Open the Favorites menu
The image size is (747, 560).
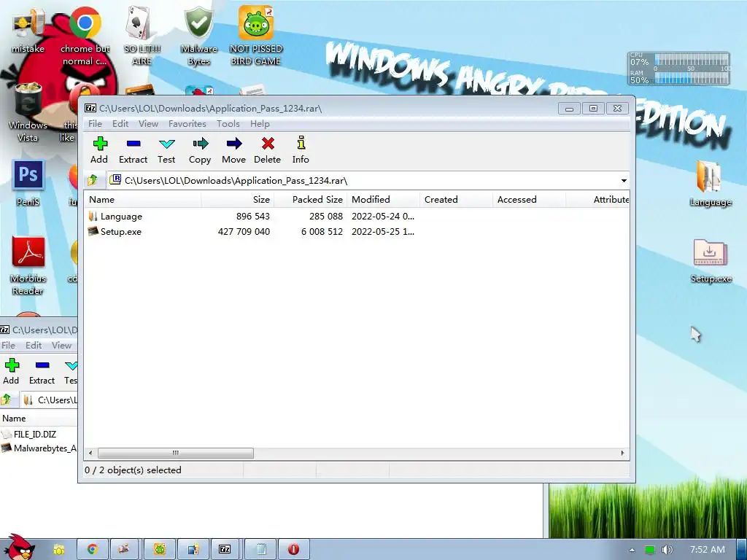[187, 124]
